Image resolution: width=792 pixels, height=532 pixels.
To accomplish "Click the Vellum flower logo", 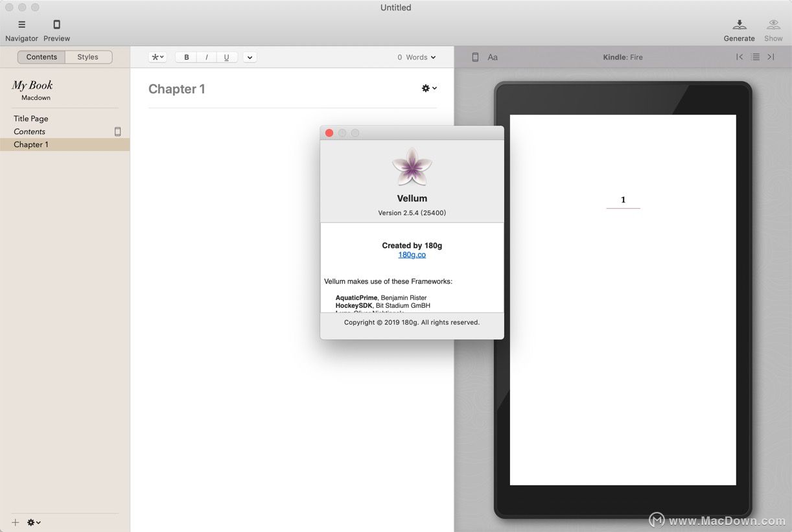I will click(412, 167).
